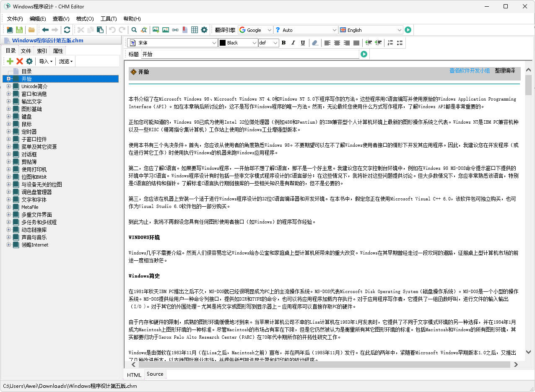This screenshot has width=535, height=392.
Task: Select the 键盘 topic in tree
Action: click(x=26, y=117)
